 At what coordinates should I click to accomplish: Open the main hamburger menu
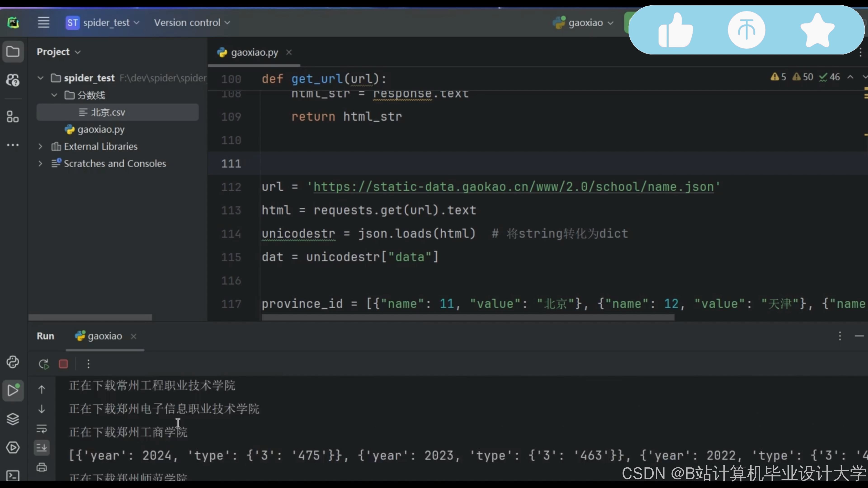pyautogui.click(x=43, y=23)
